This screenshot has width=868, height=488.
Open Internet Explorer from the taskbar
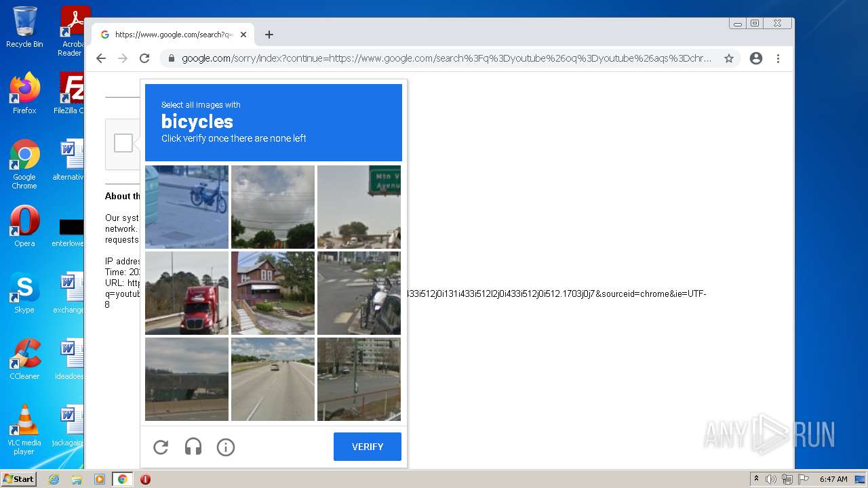[x=54, y=479]
